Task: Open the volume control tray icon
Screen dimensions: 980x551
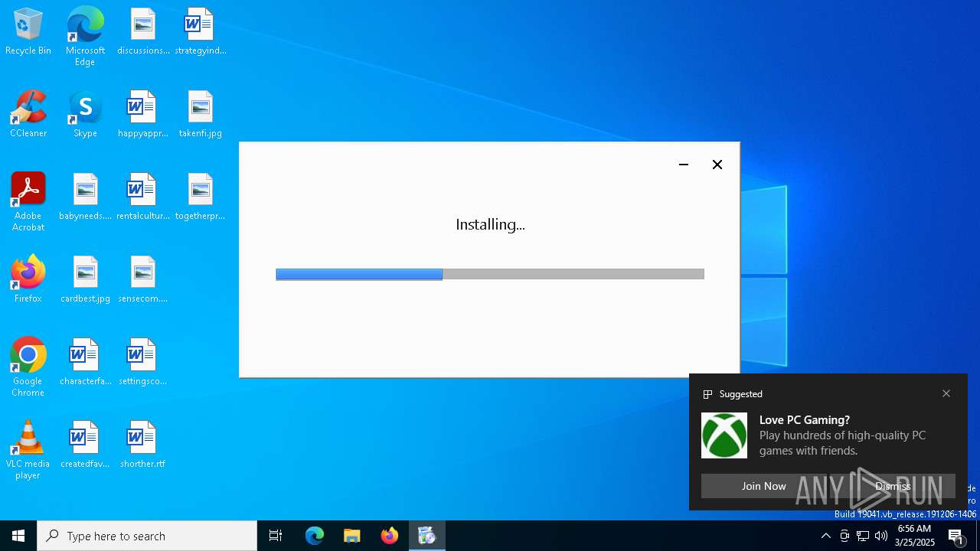Action: click(x=881, y=536)
